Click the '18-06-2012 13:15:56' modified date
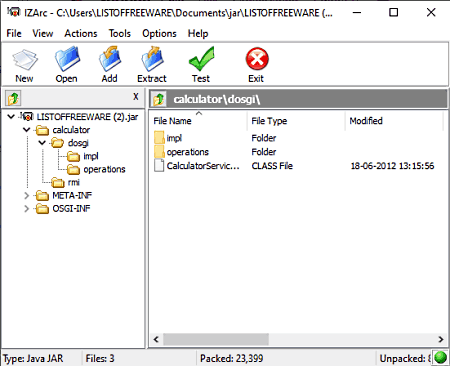The width and height of the screenshot is (450, 366). [392, 166]
